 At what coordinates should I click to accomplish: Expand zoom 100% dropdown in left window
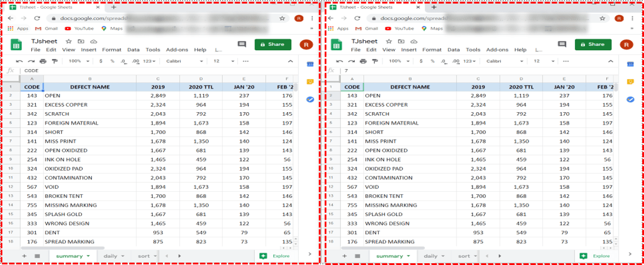78,61
